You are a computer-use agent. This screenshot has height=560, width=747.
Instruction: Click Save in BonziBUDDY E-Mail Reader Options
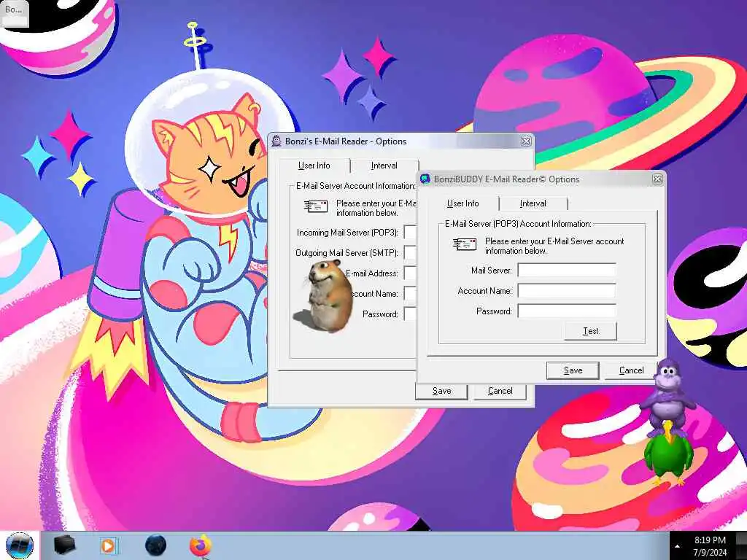573,370
